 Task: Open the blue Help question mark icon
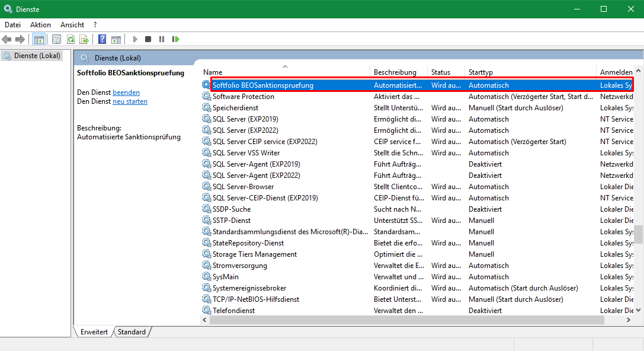(102, 39)
